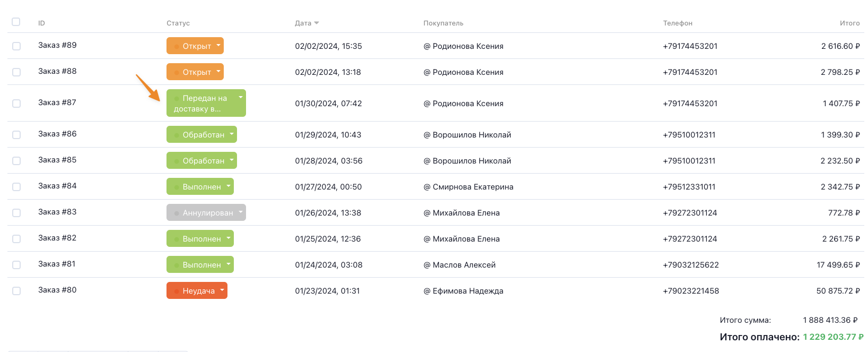Sort by the Статус column header
The height and width of the screenshot is (352, 868).
pos(178,23)
